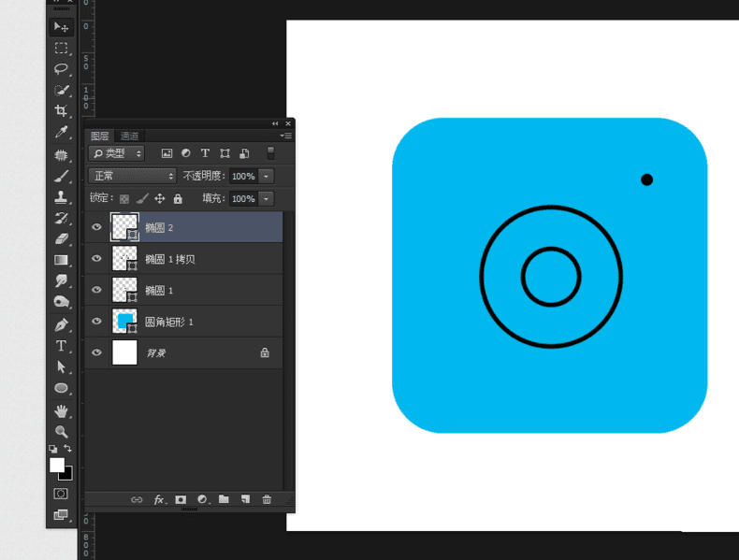
Task: Select the Path Selection tool
Action: (x=61, y=366)
